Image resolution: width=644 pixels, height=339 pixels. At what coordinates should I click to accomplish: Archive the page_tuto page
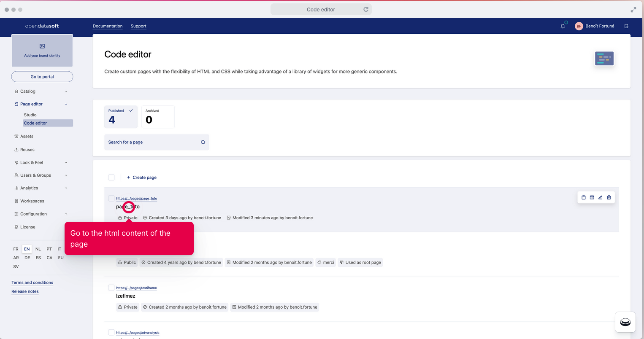point(592,197)
